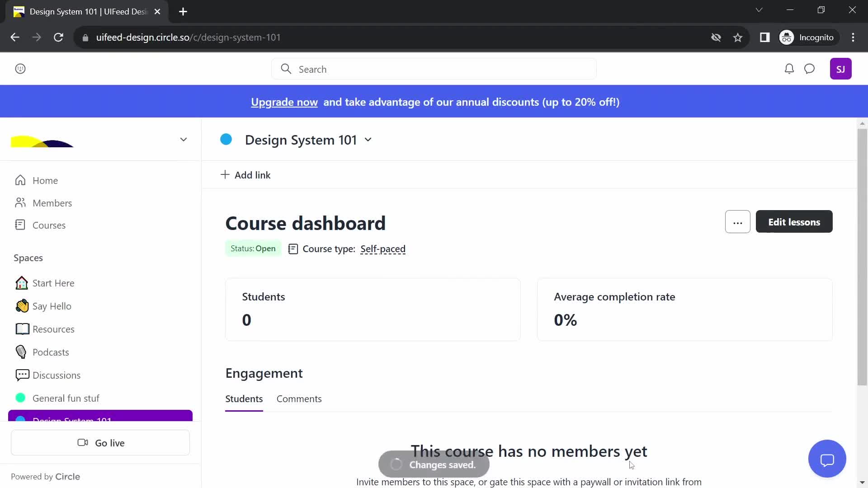
Task: Click the Podcasts sidebar icon
Action: tap(21, 352)
